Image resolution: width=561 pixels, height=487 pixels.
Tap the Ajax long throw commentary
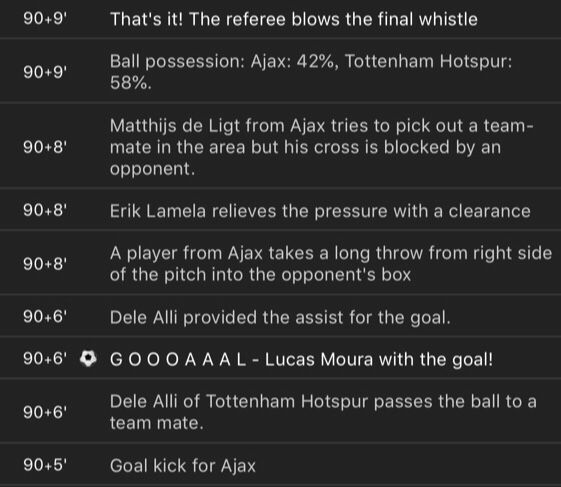(280, 263)
